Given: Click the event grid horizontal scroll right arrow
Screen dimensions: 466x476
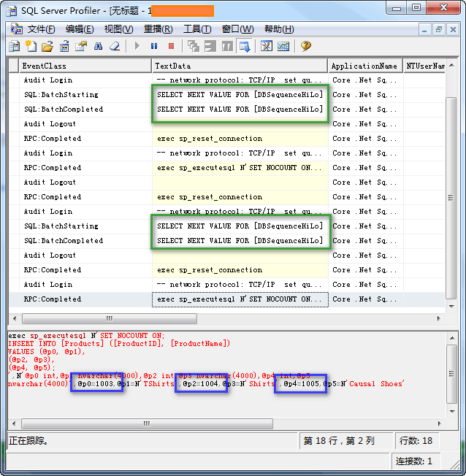Looking at the screenshot, I should 438,318.
